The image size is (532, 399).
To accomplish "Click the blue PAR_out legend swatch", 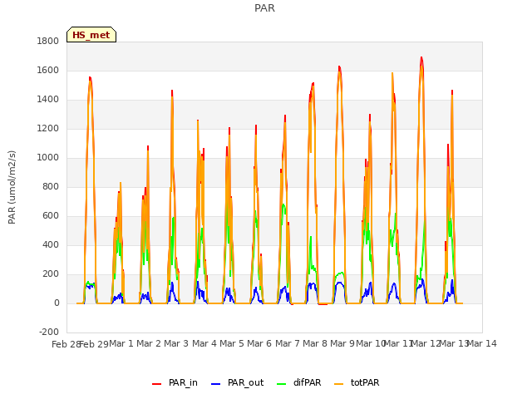I will 216,384.
